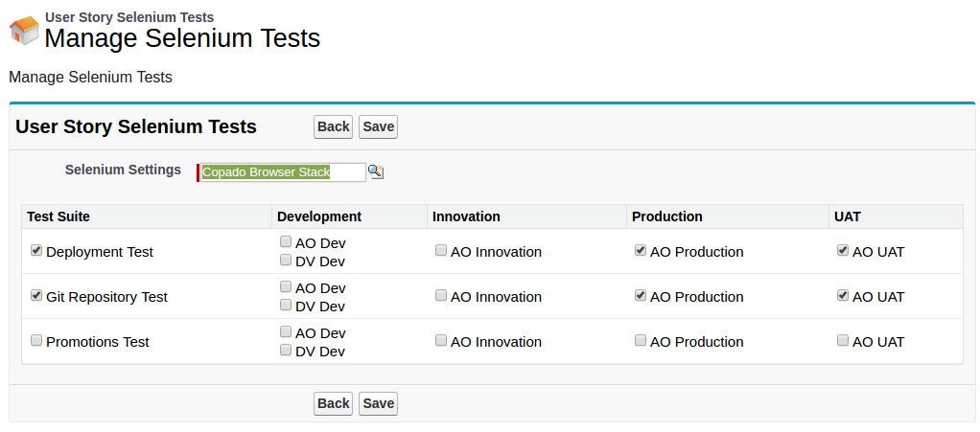Click the top Back button
Image resolution: width=980 pixels, height=432 pixels.
pyautogui.click(x=333, y=127)
